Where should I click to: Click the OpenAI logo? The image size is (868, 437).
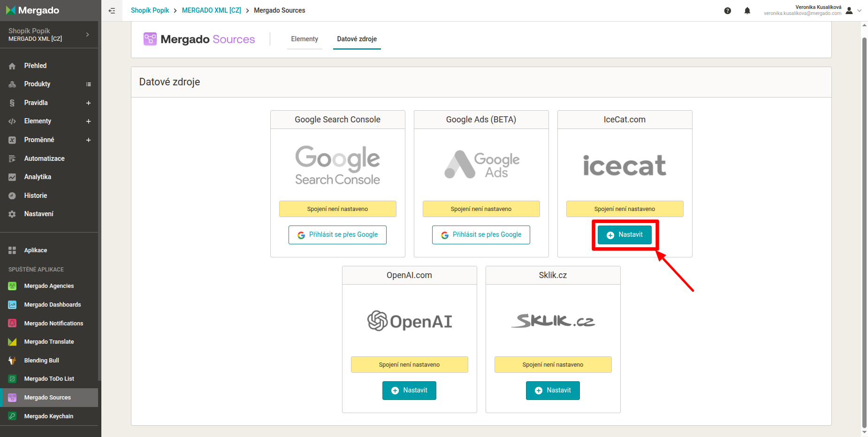(x=410, y=321)
